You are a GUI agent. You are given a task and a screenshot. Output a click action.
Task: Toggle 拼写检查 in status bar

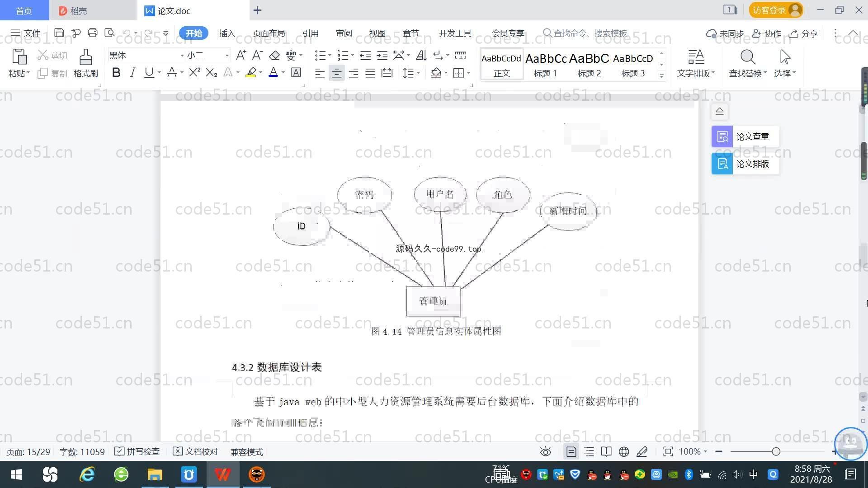137,451
